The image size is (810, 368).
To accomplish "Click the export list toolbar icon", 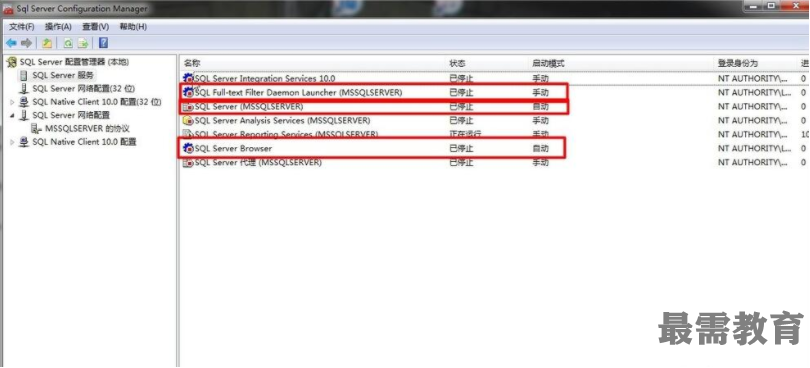I will tap(83, 43).
